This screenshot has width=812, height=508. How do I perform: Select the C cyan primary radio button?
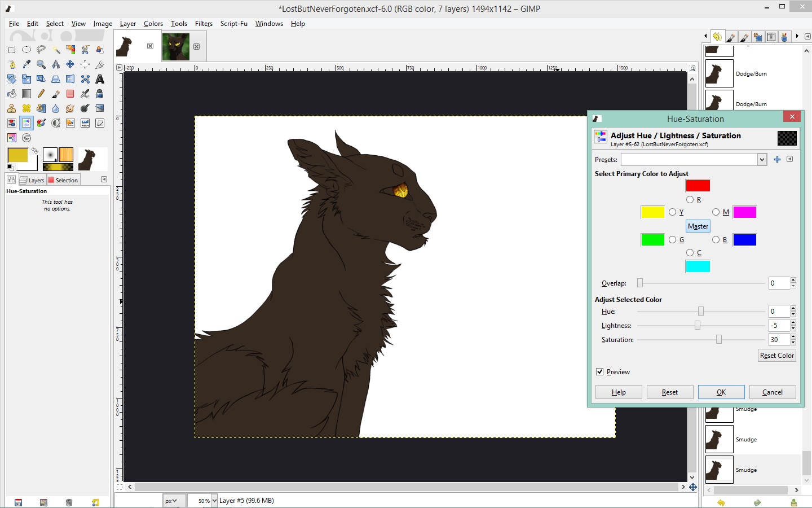[x=690, y=252]
